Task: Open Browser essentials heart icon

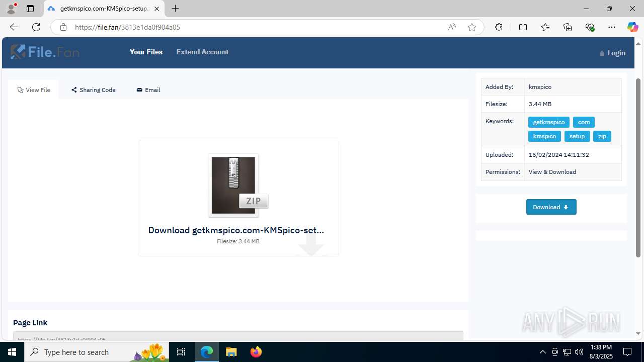Action: tap(590, 27)
